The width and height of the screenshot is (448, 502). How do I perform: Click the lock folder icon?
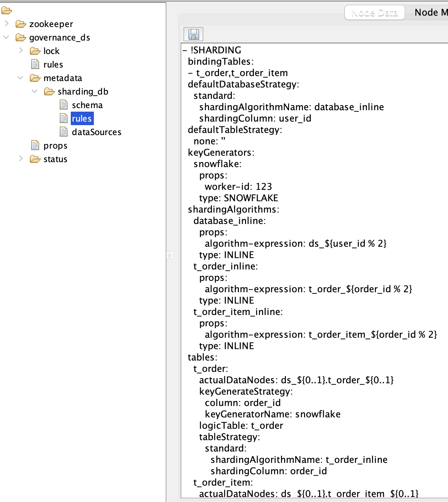tap(34, 51)
